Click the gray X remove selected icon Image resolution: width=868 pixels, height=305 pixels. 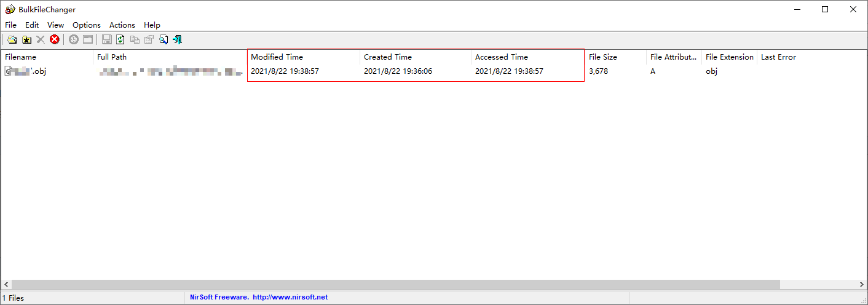pyautogui.click(x=41, y=39)
